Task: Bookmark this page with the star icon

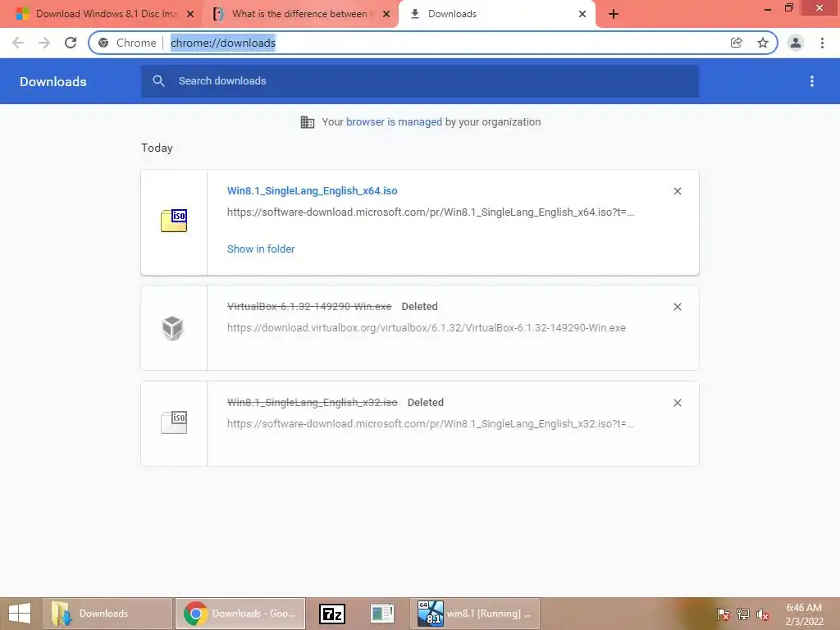Action: point(763,43)
